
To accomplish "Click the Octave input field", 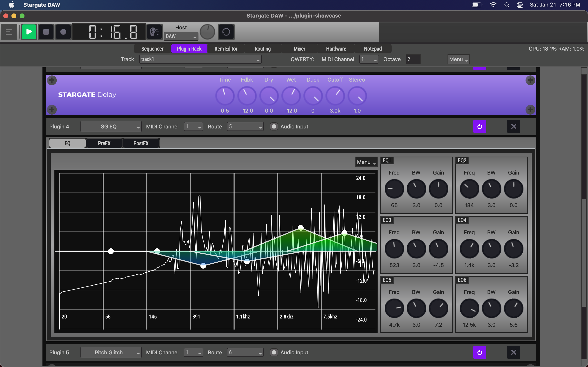I will pyautogui.click(x=413, y=59).
